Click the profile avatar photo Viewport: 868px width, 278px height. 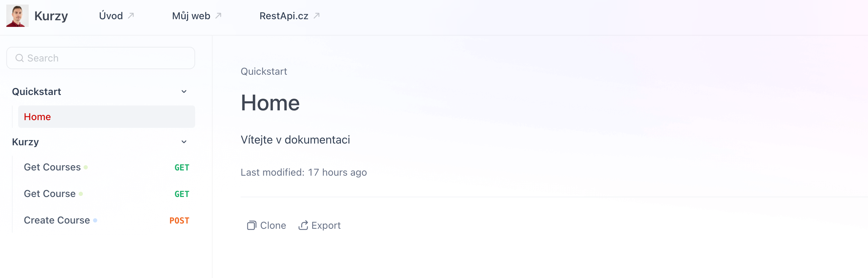tap(17, 16)
